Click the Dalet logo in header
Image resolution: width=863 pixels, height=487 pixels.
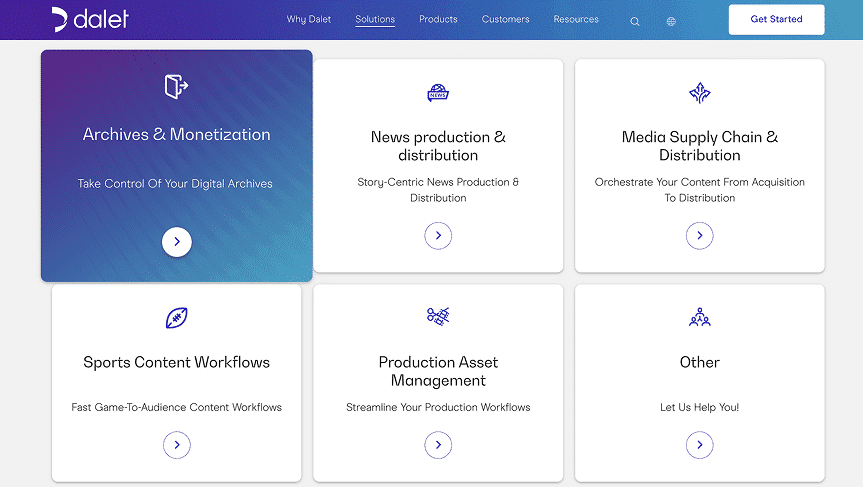[90, 19]
